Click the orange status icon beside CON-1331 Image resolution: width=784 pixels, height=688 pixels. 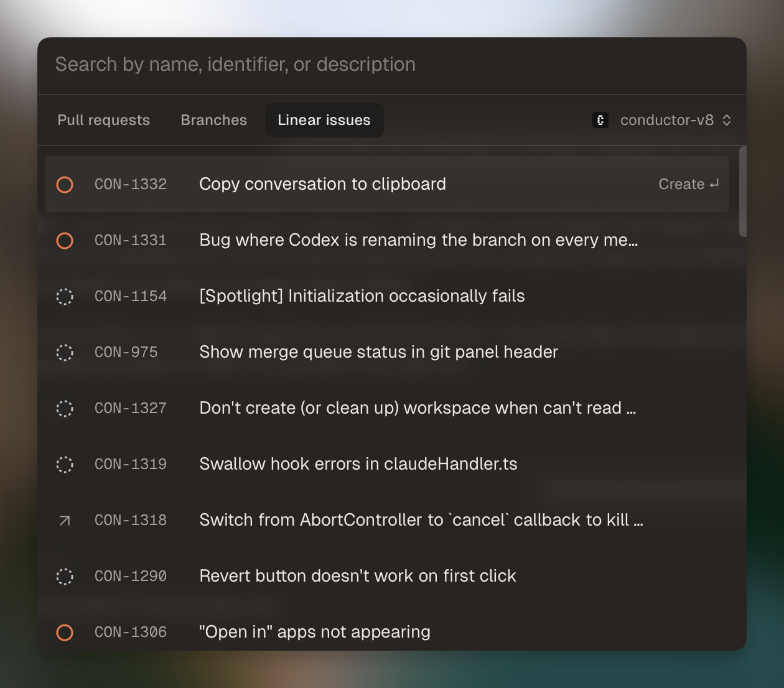coord(65,241)
